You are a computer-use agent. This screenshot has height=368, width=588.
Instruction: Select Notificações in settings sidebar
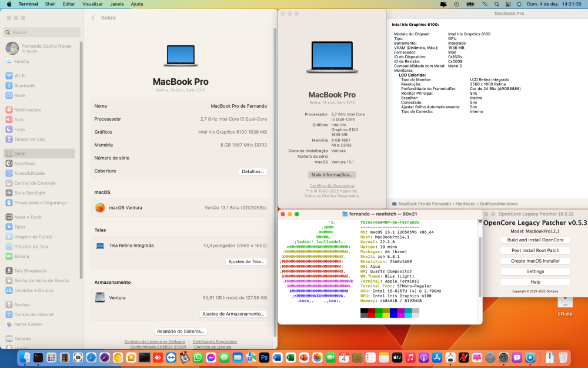pyautogui.click(x=40, y=110)
